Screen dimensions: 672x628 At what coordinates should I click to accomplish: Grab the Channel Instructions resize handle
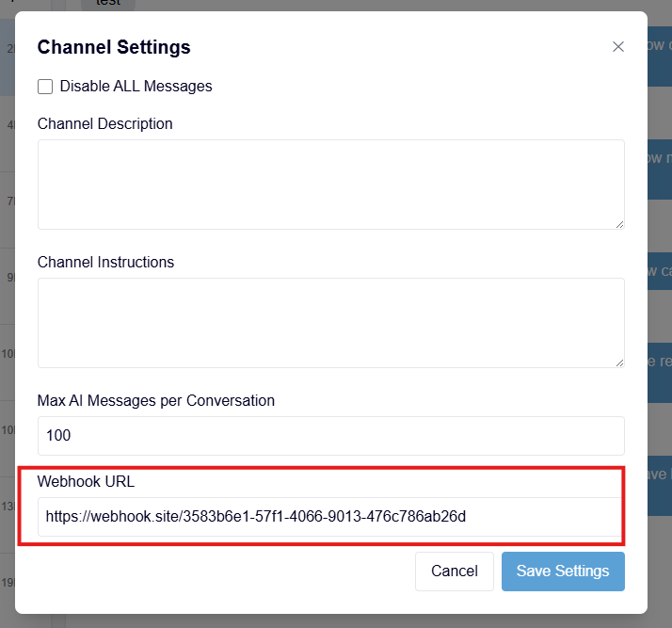pos(619,363)
